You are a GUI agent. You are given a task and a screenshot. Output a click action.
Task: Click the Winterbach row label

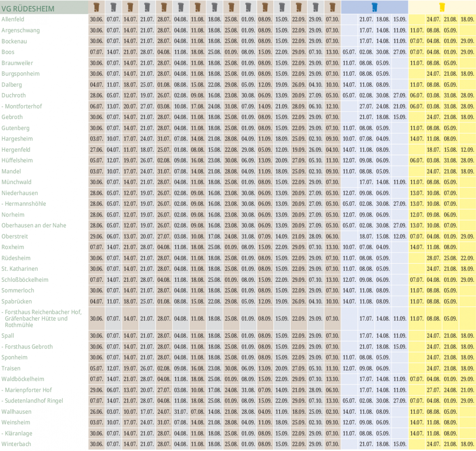(x=16, y=444)
